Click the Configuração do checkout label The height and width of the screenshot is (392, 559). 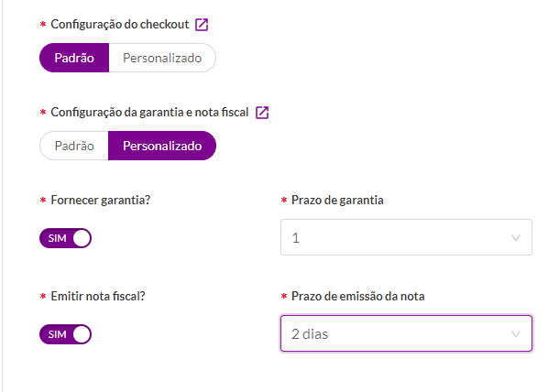120,24
